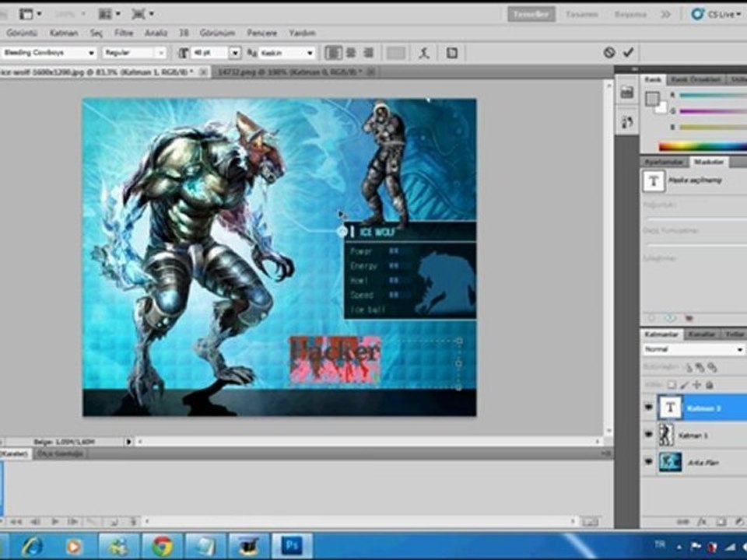Viewport: 747px width, 560px height.
Task: Lock image pixels with brush icon
Action: [x=684, y=385]
